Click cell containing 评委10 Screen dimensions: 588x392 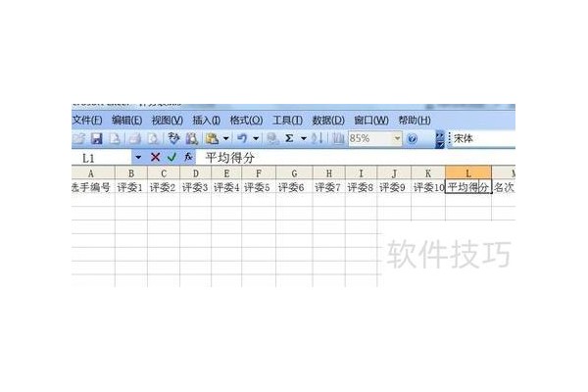pyautogui.click(x=428, y=187)
